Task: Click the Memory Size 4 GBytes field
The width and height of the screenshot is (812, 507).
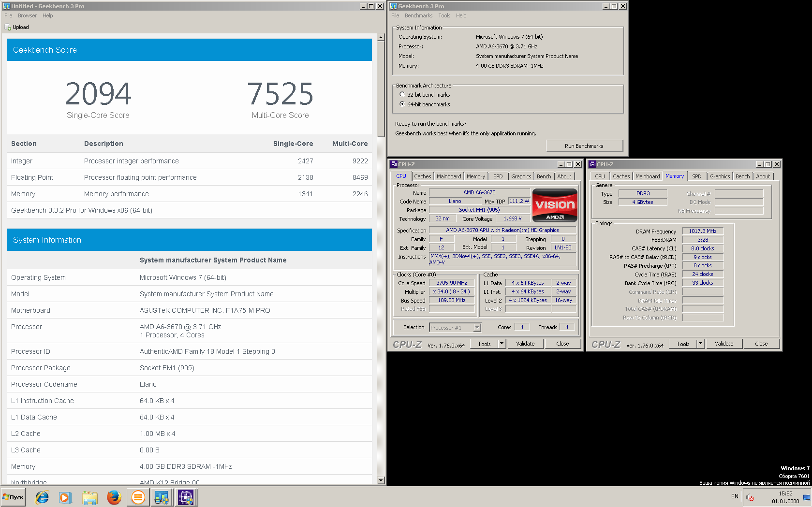Action: 643,202
